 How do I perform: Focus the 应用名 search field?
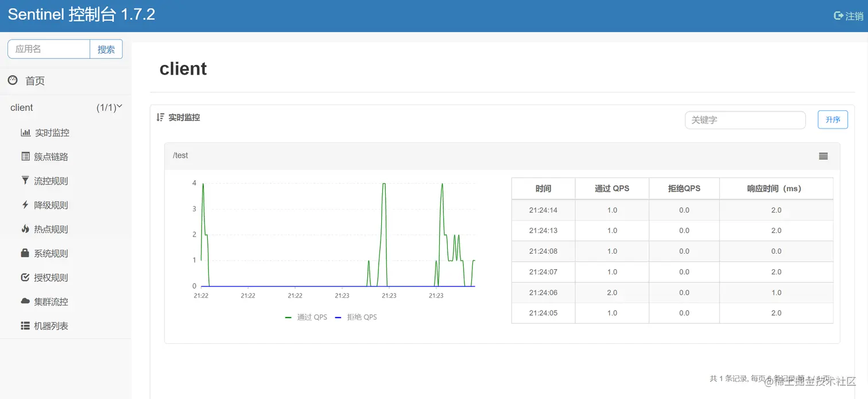click(x=49, y=49)
